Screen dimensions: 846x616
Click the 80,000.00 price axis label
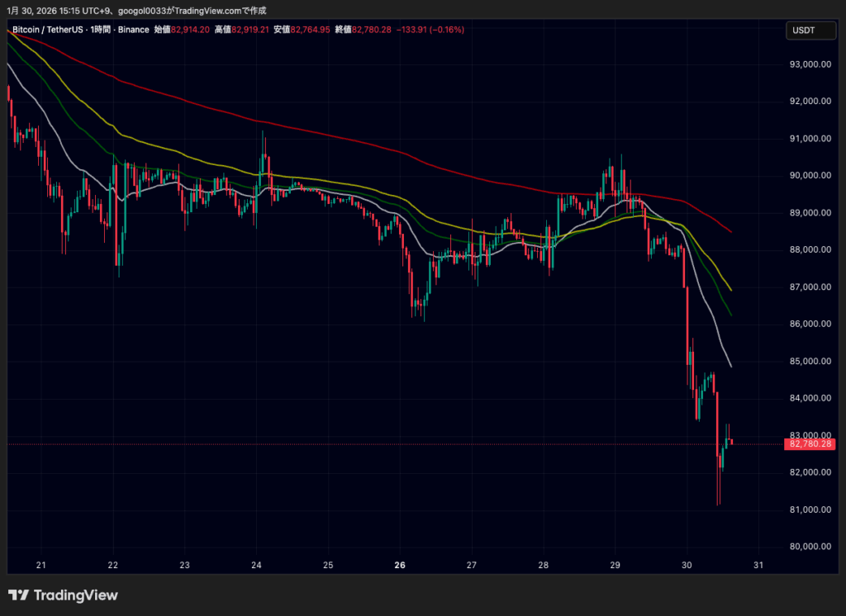coord(810,547)
